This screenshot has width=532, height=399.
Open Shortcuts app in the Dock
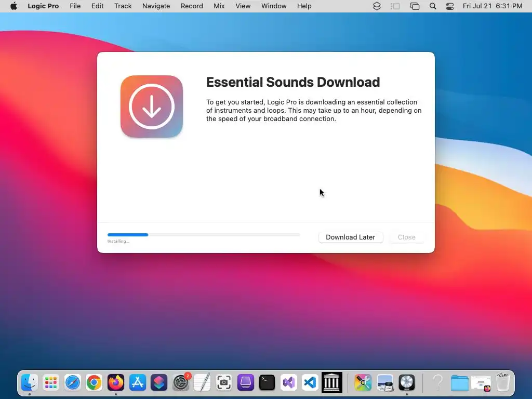(x=159, y=382)
